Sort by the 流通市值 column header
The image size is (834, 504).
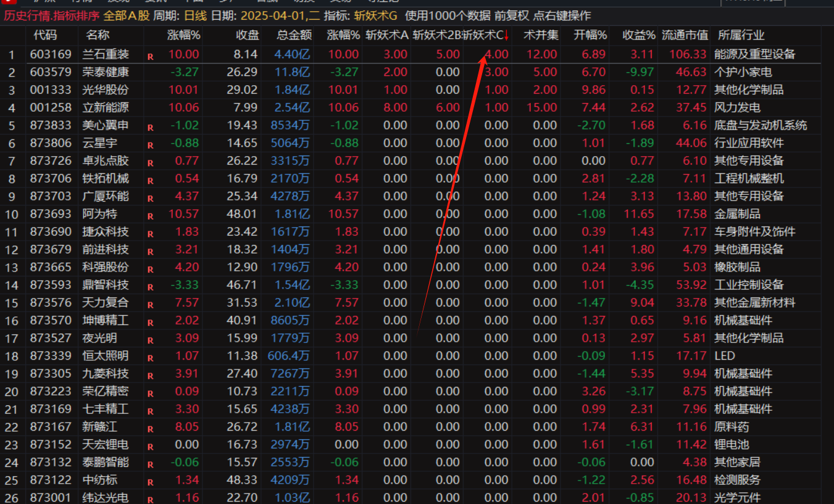684,35
